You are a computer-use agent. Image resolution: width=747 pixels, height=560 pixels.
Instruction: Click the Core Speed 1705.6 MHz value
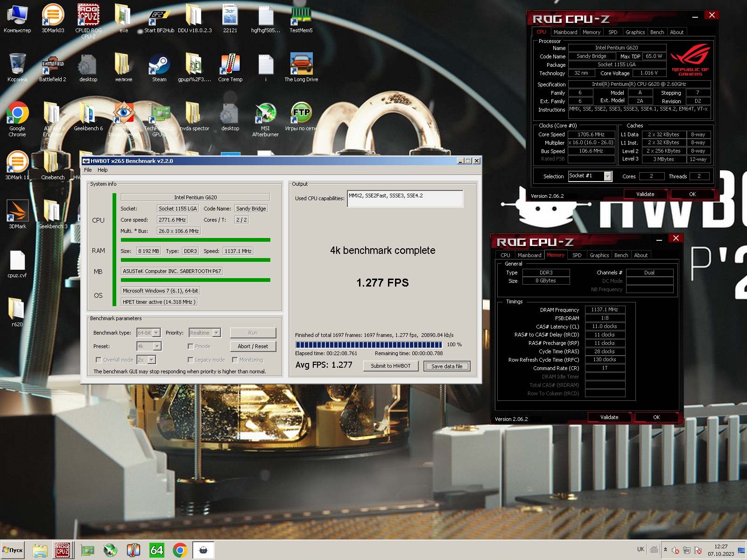pyautogui.click(x=591, y=134)
